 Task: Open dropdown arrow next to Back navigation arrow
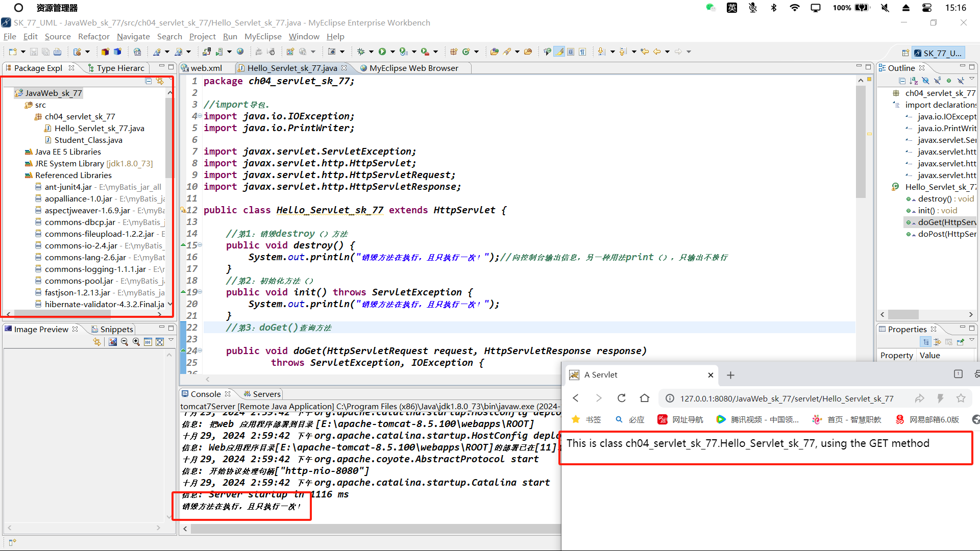pos(667,52)
